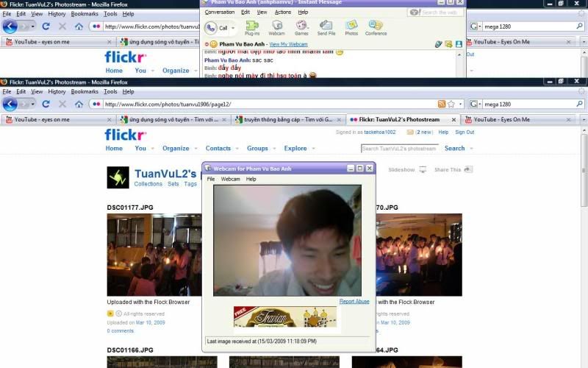Viewport: 588px width, 368px height.
Task: Expand the Call button dropdown arrow
Action: tap(233, 28)
